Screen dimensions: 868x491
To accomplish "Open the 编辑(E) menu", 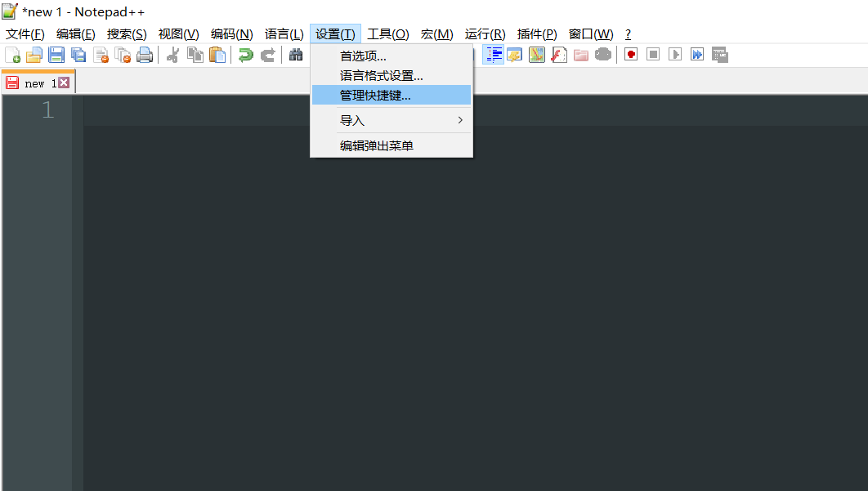I will click(x=76, y=34).
